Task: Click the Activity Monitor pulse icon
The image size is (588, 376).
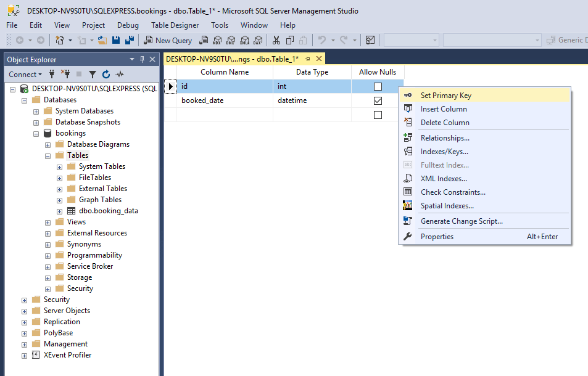Action: pos(120,74)
